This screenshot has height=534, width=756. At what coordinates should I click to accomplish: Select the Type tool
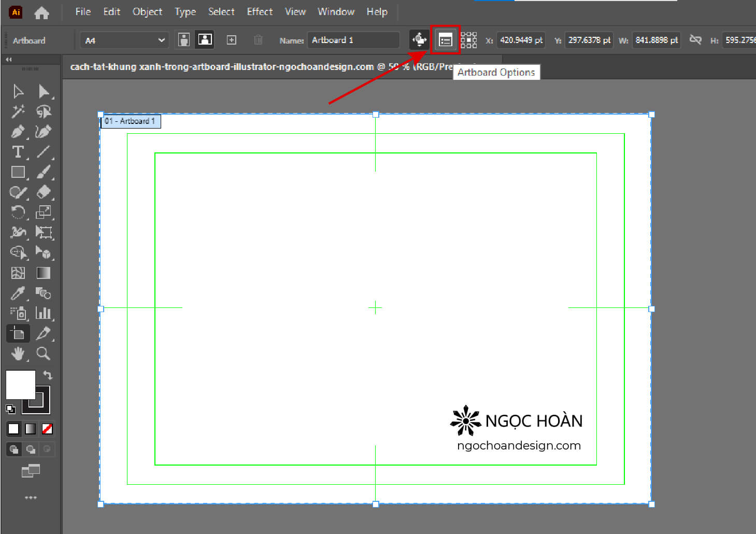(x=18, y=152)
